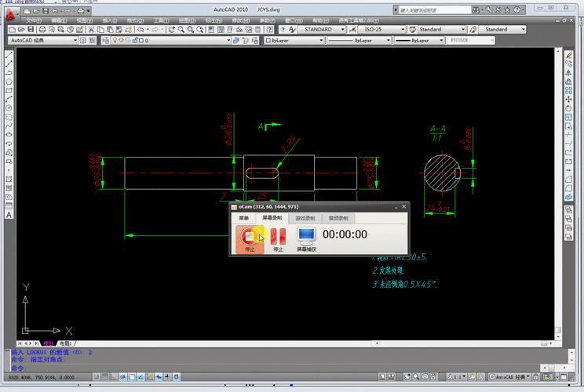Click the oCam pause button
The height and width of the screenshot is (392, 584).
pyautogui.click(x=277, y=236)
